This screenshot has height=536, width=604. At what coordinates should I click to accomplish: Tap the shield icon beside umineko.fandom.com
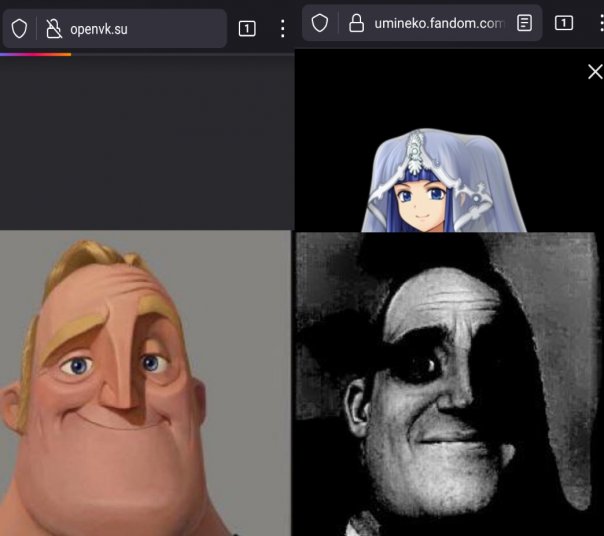(320, 23)
